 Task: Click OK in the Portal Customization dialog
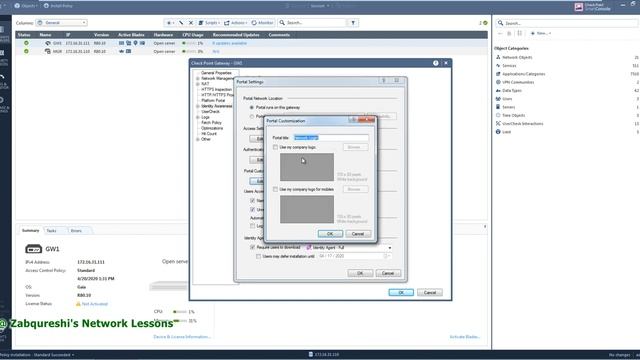pos(330,234)
